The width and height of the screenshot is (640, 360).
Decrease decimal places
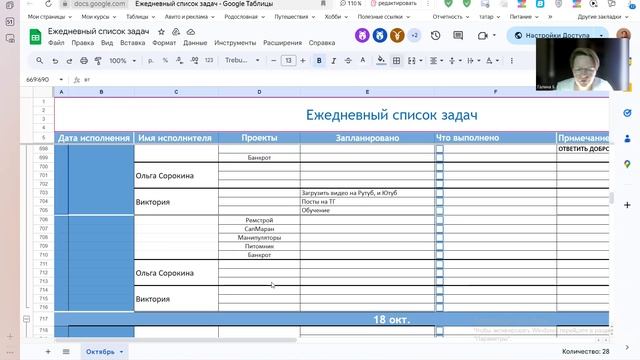click(x=180, y=60)
